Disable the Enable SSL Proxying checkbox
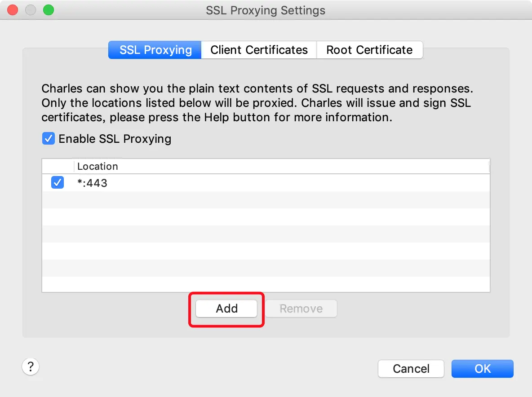This screenshot has width=532, height=397. (48, 138)
